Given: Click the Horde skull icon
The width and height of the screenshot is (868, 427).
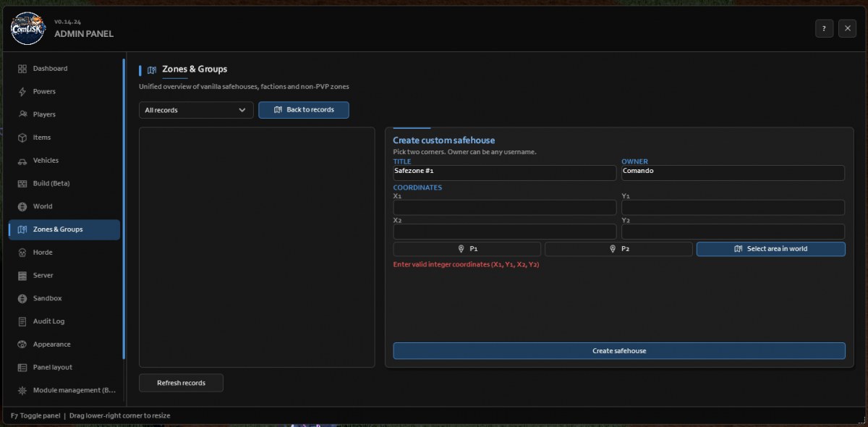Looking at the screenshot, I should click(22, 253).
